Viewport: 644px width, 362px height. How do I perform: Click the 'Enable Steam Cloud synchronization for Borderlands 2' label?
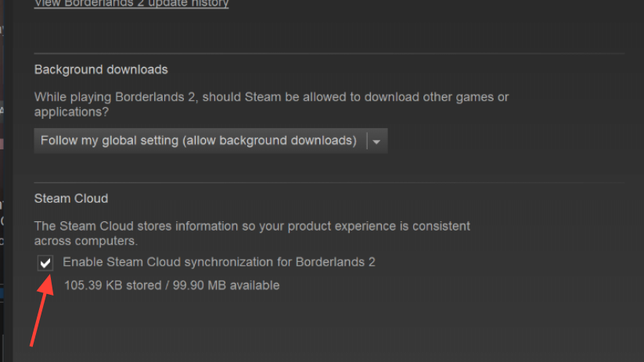tap(218, 262)
